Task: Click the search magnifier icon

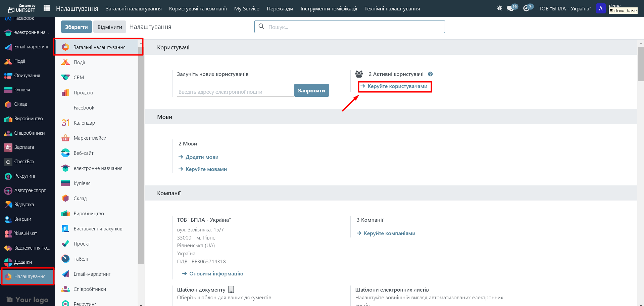Action: pos(261,27)
